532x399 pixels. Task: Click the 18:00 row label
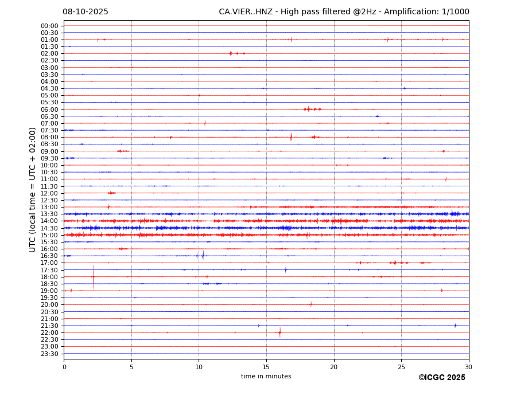(49, 277)
